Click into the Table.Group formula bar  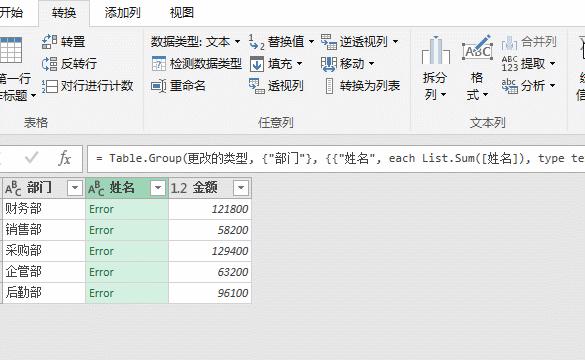coord(336,159)
